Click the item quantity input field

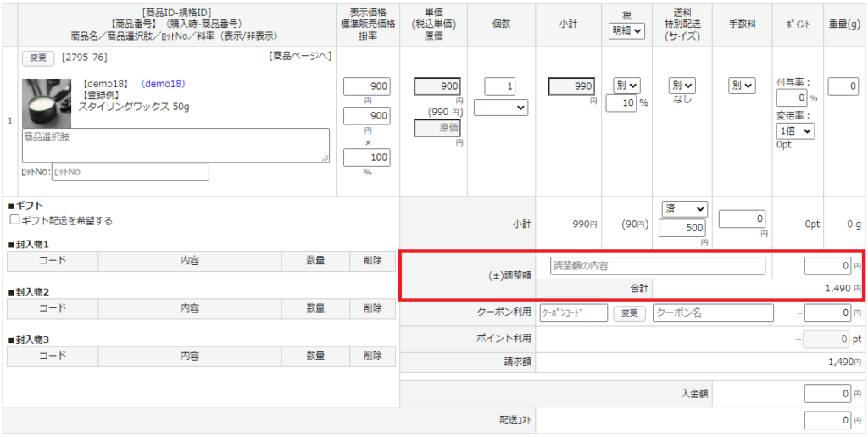[x=500, y=86]
